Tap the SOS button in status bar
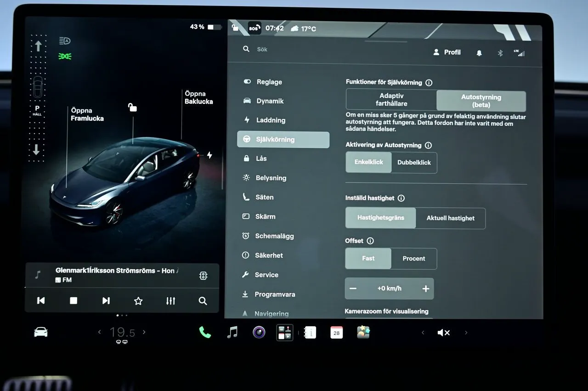 [x=254, y=28]
